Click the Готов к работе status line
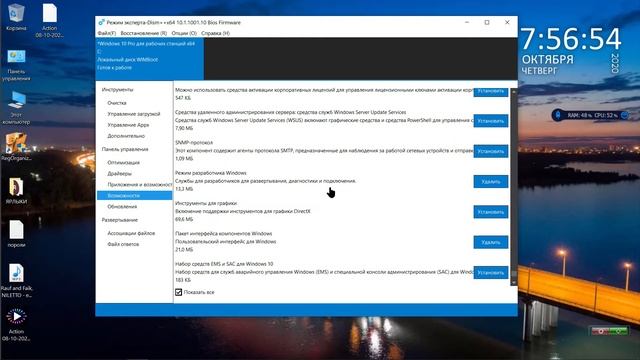The image size is (640, 360). point(114,67)
